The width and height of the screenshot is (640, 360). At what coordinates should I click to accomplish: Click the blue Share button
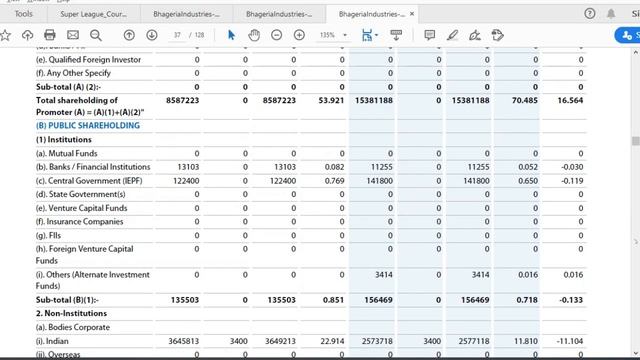tap(628, 35)
